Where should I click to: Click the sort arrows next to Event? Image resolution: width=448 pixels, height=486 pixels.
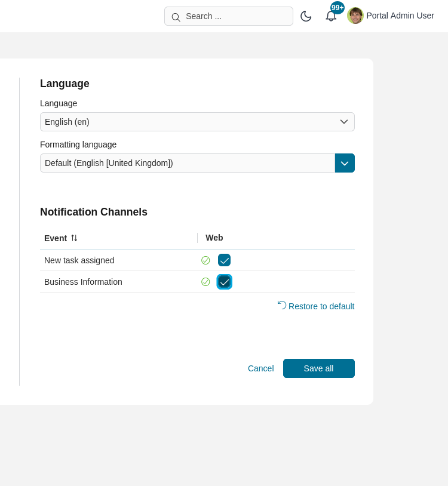[74, 238]
